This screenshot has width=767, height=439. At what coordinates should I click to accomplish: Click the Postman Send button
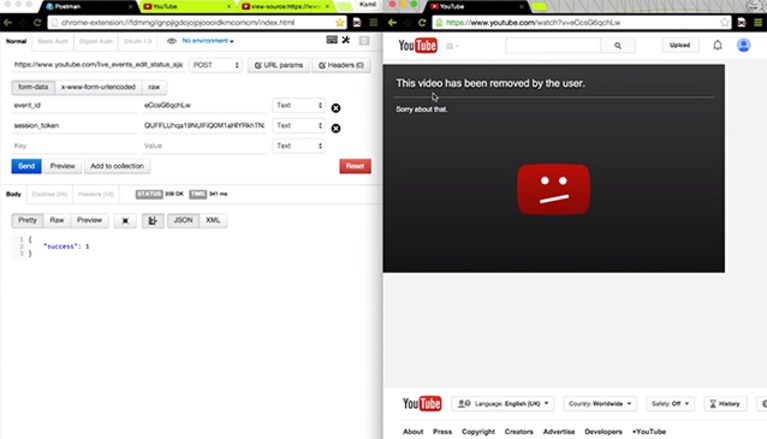click(26, 166)
